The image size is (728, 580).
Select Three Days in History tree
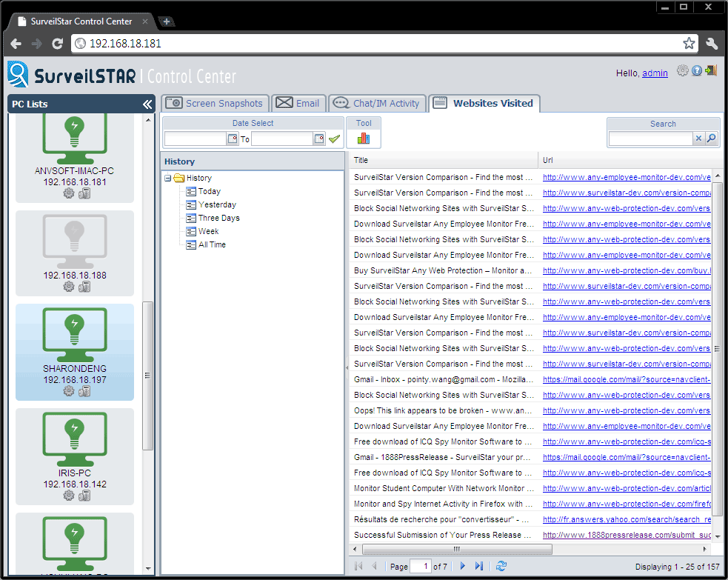pos(219,219)
